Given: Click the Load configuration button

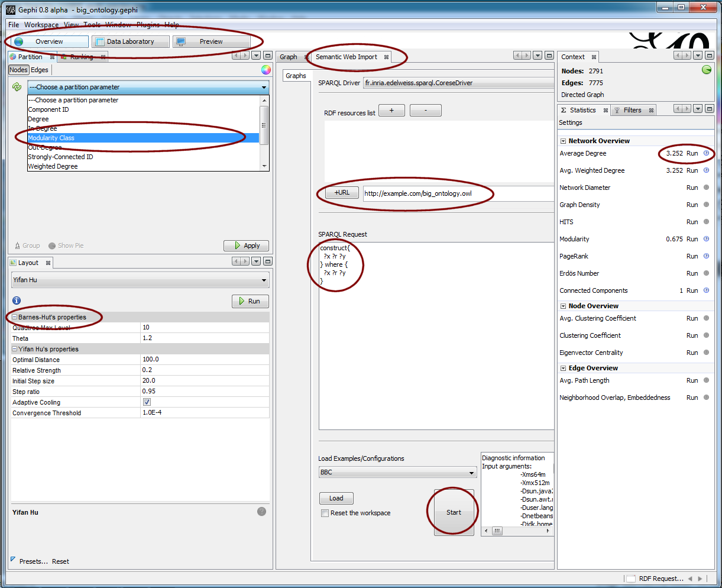Looking at the screenshot, I should [x=336, y=498].
